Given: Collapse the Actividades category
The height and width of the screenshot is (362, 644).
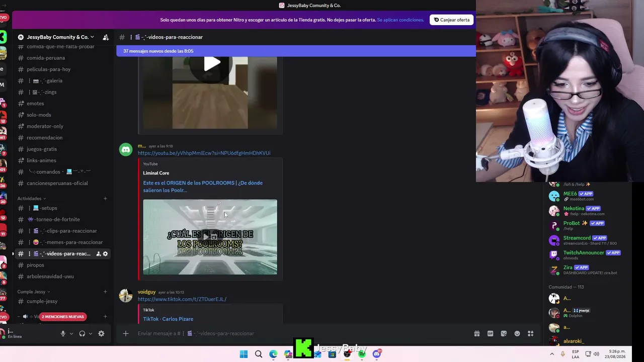Looking at the screenshot, I should pyautogui.click(x=31, y=199).
